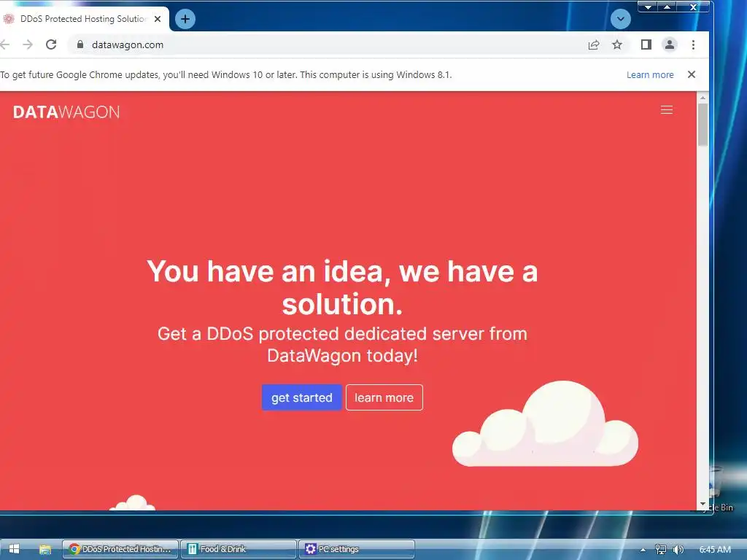
Task: View site lock security info
Action: (80, 44)
